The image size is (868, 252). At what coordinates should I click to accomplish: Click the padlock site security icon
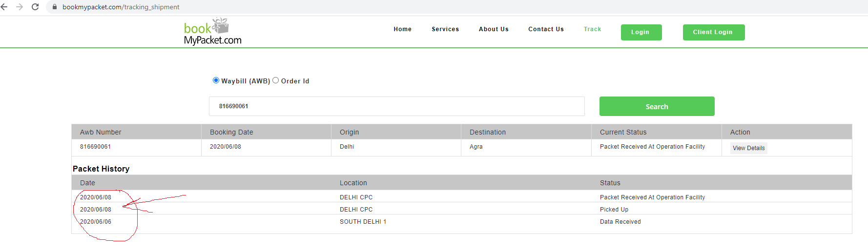[x=55, y=7]
